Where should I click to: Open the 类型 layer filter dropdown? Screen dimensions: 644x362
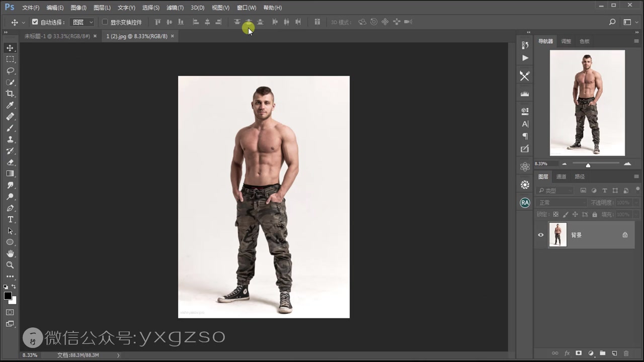tap(554, 191)
